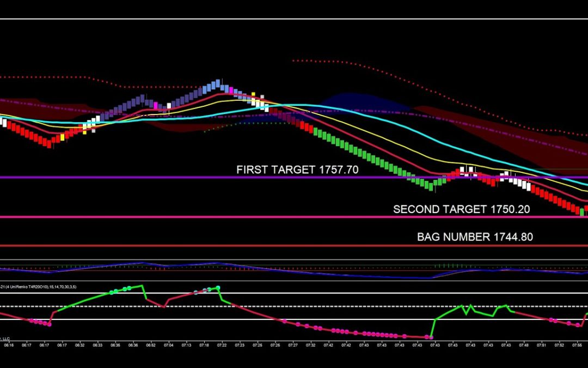
Task: Click the BAG NUMBER 1744.80 label
Action: click(x=475, y=237)
